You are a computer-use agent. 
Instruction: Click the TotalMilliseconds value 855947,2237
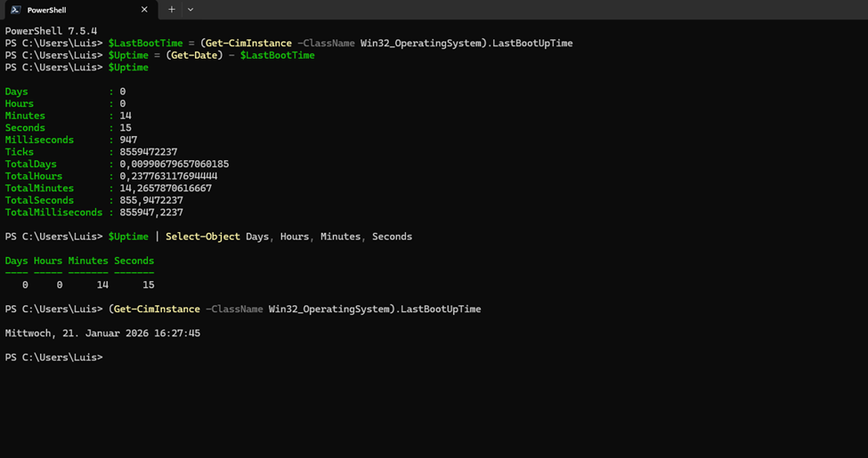coord(151,213)
